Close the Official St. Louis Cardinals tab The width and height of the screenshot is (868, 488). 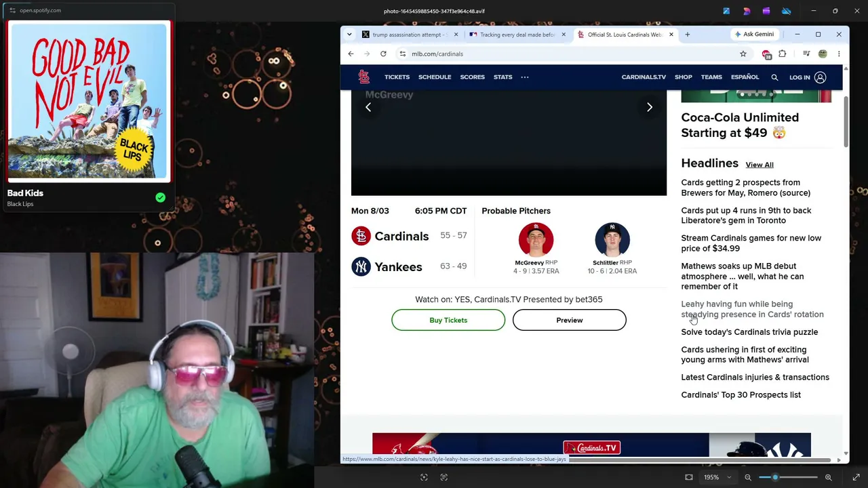(x=671, y=35)
